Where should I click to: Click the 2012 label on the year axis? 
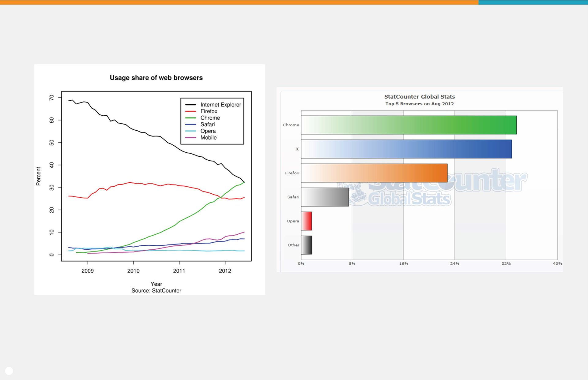click(225, 271)
